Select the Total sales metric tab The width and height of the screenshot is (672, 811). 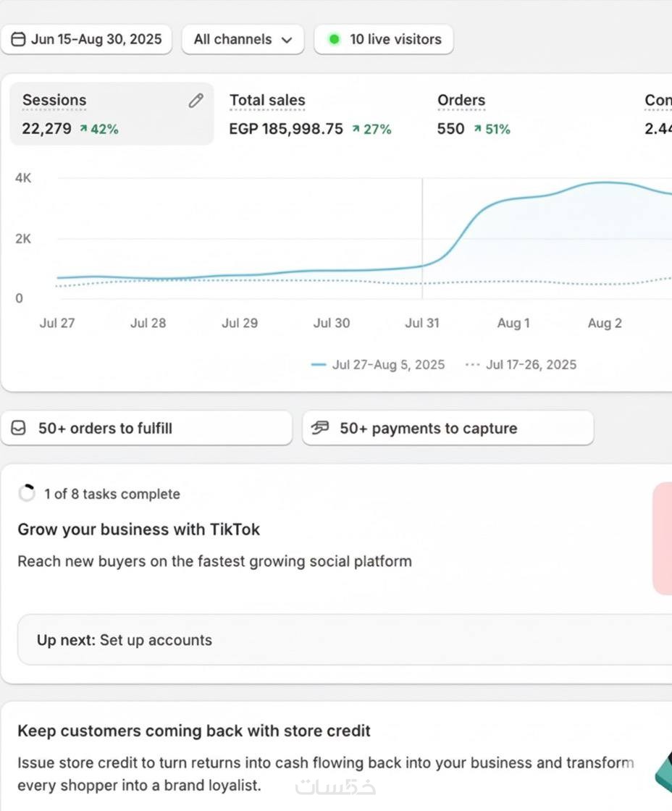[x=310, y=114]
